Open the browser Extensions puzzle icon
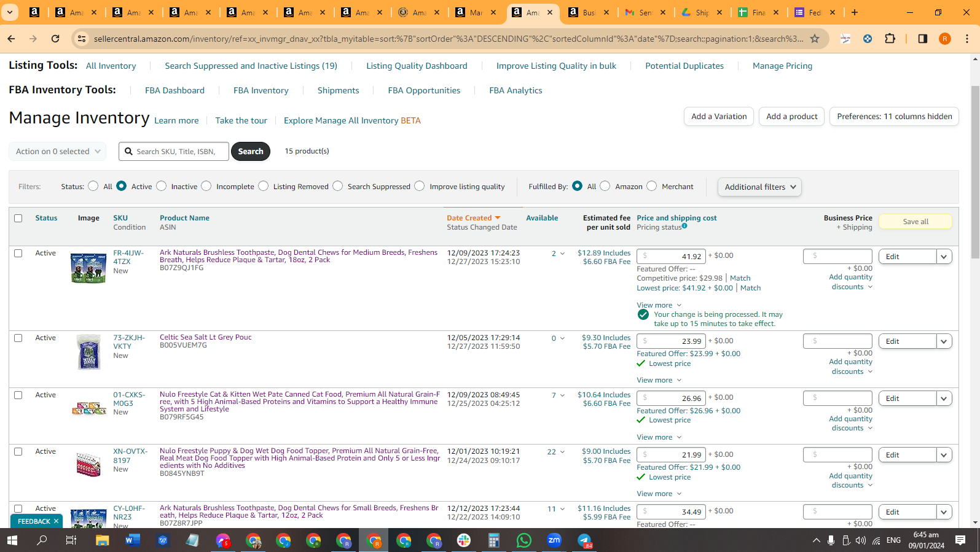The height and width of the screenshot is (552, 980). click(x=890, y=39)
